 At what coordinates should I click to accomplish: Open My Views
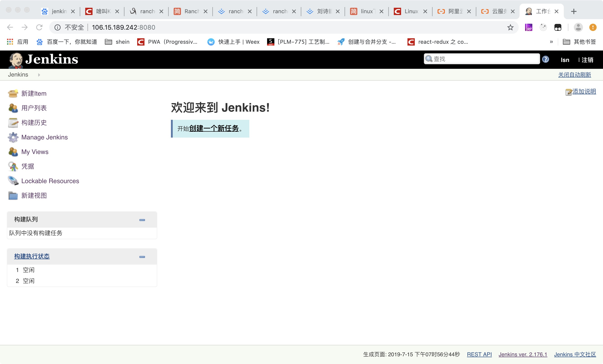(35, 152)
